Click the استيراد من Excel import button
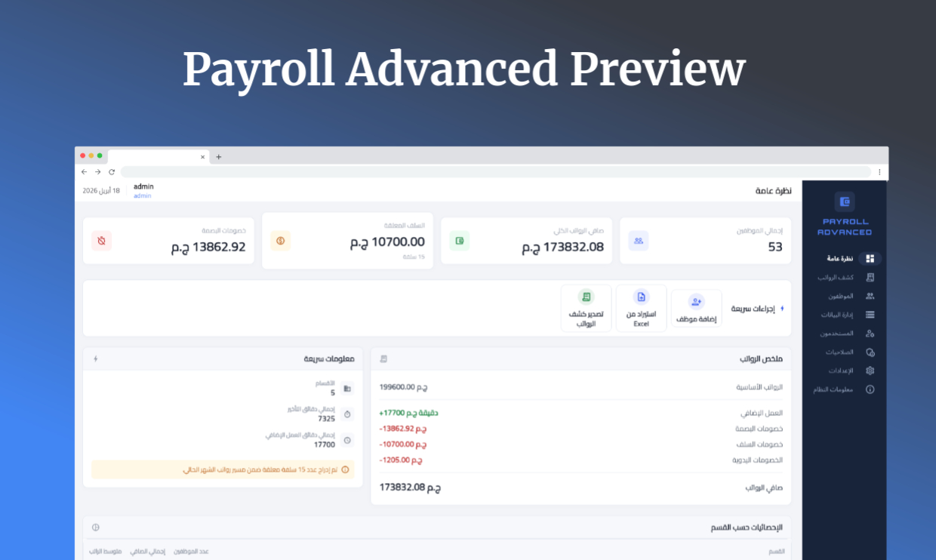 [641, 308]
